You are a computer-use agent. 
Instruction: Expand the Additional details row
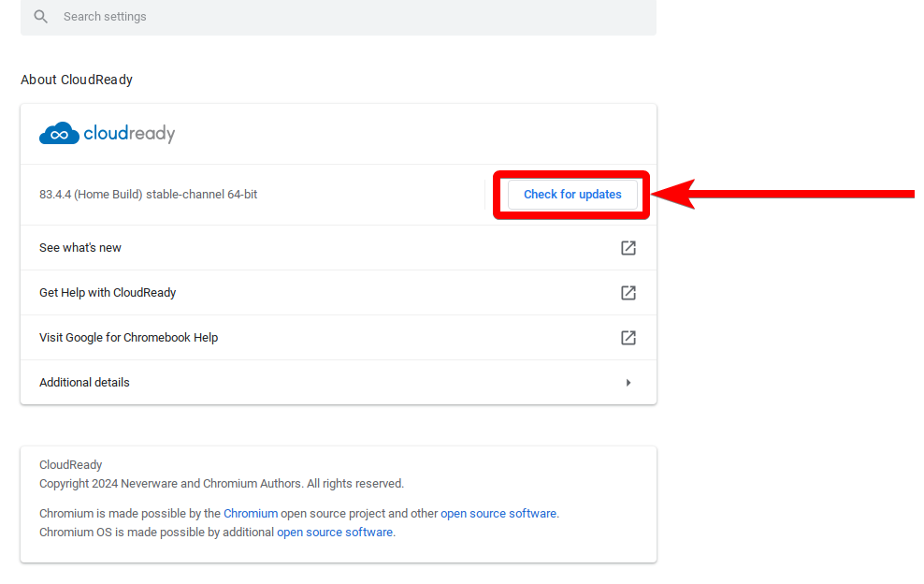(84, 383)
